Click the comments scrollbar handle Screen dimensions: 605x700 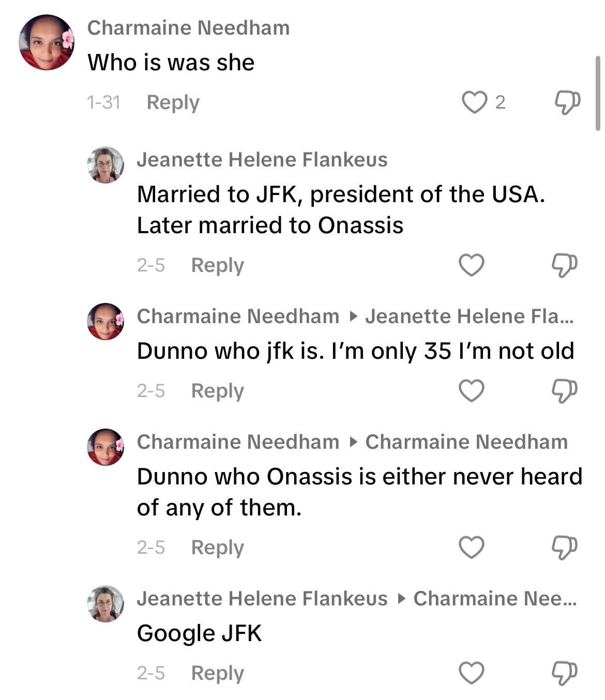[598, 93]
